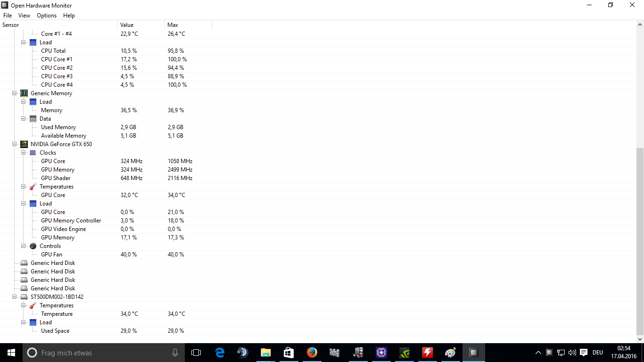
Task: Click the Cortana search box 'Frag mich etwas'
Action: tap(103, 353)
